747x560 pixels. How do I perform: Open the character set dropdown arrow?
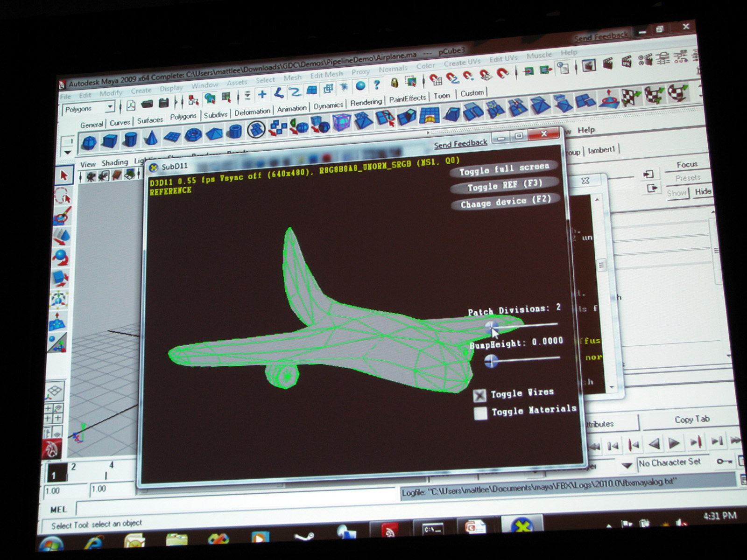(627, 465)
